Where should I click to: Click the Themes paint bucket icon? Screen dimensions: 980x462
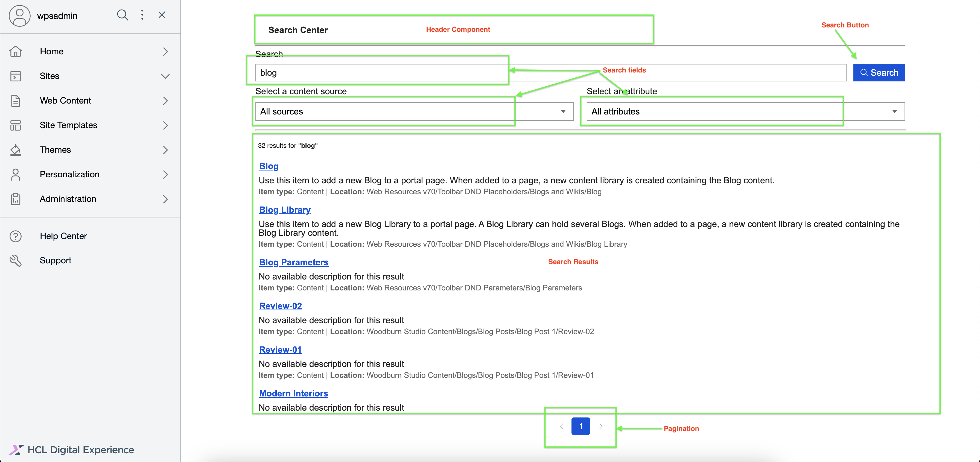[x=16, y=150]
